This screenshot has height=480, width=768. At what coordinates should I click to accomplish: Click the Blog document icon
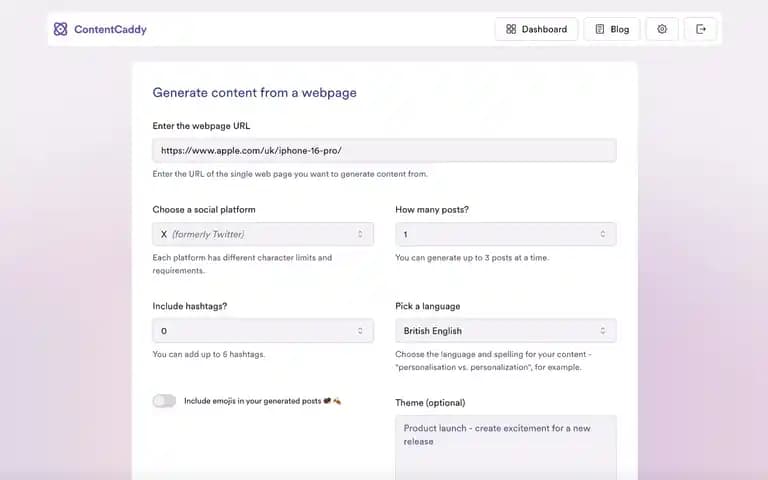coord(600,29)
